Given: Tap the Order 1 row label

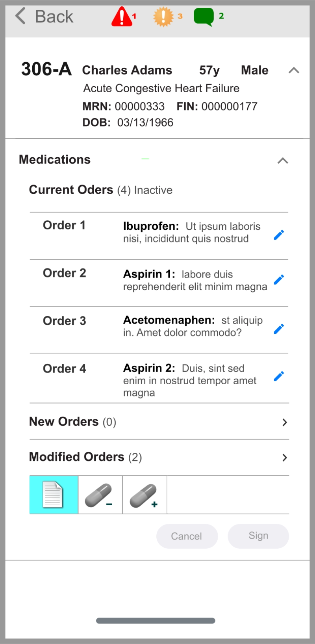Looking at the screenshot, I should [x=64, y=225].
